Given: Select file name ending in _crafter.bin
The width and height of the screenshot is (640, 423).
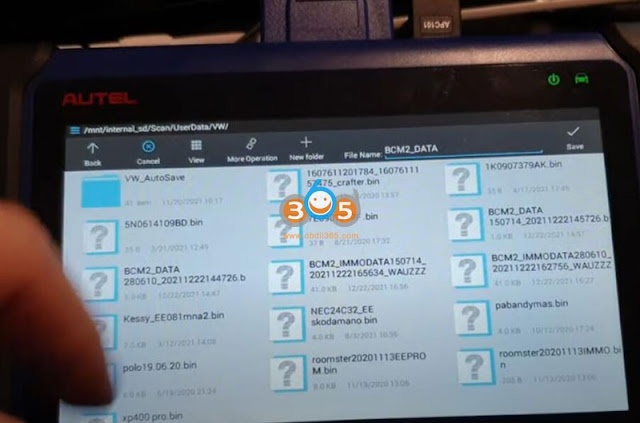Looking at the screenshot, I should [x=362, y=176].
